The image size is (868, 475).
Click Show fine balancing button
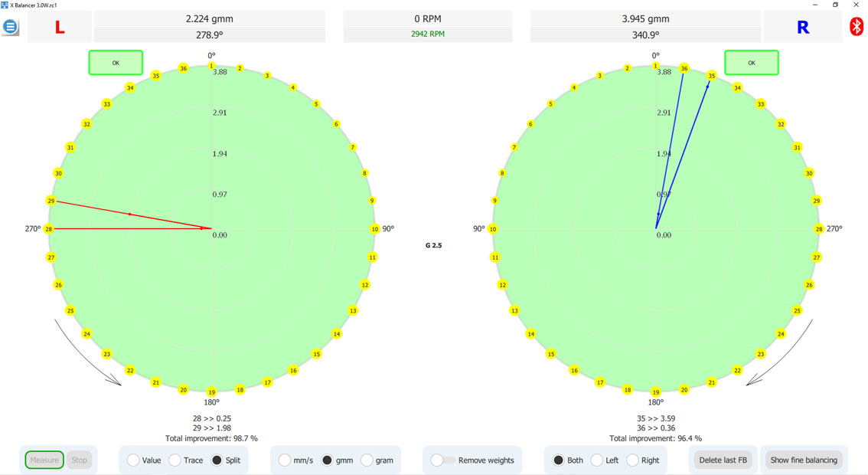pyautogui.click(x=804, y=460)
